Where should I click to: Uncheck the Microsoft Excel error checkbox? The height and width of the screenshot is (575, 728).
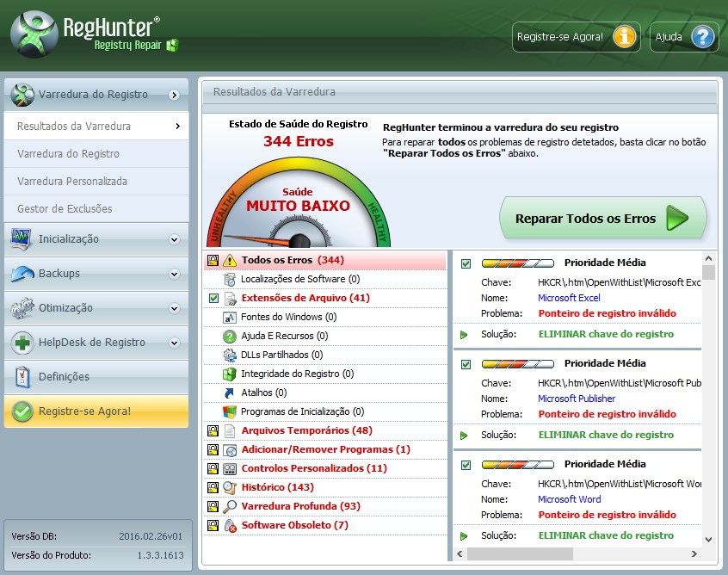click(466, 263)
